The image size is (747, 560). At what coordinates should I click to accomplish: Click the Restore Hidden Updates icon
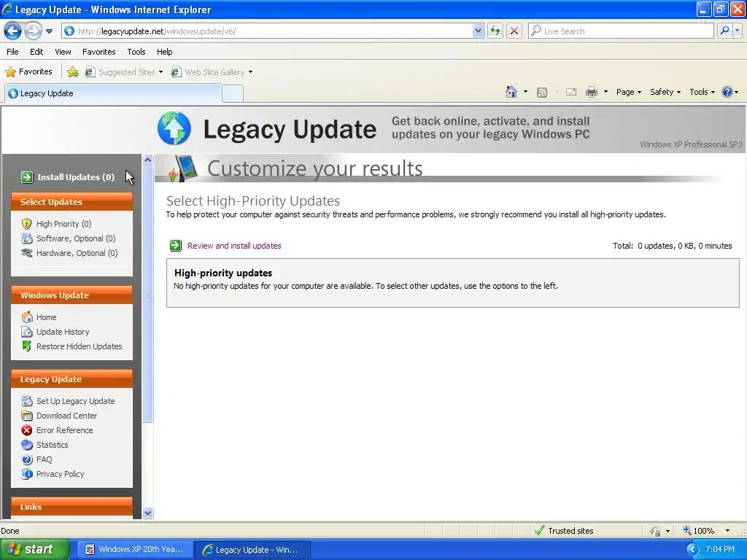27,346
